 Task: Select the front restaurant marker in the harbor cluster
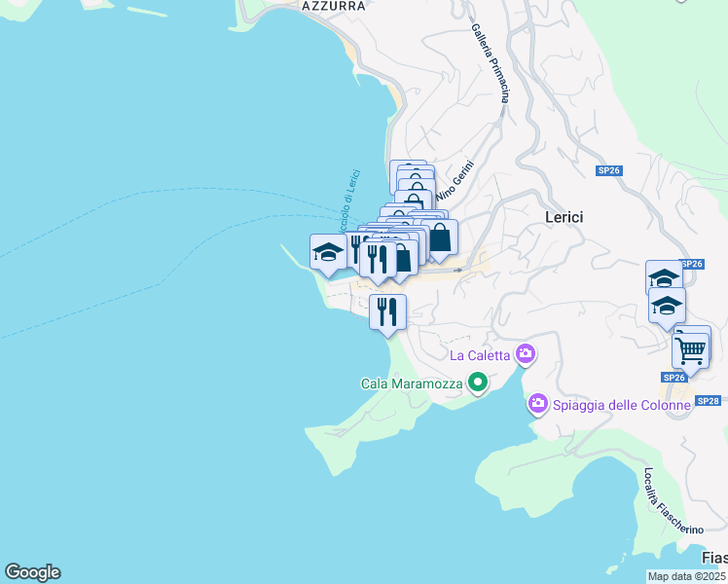pyautogui.click(x=378, y=260)
